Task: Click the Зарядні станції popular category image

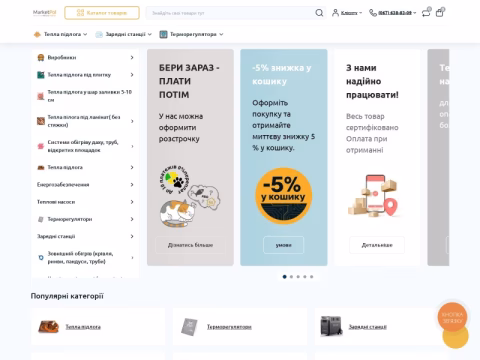Action: [x=331, y=326]
